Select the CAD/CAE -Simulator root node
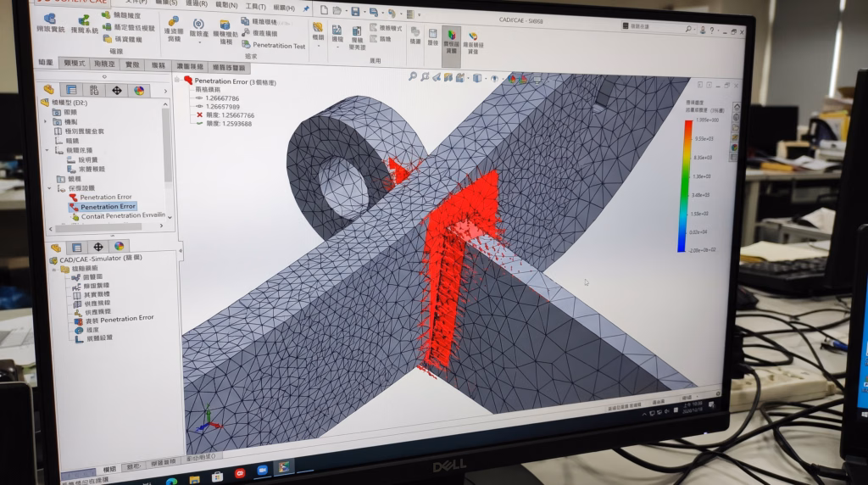Image resolution: width=868 pixels, height=485 pixels. [x=97, y=259]
